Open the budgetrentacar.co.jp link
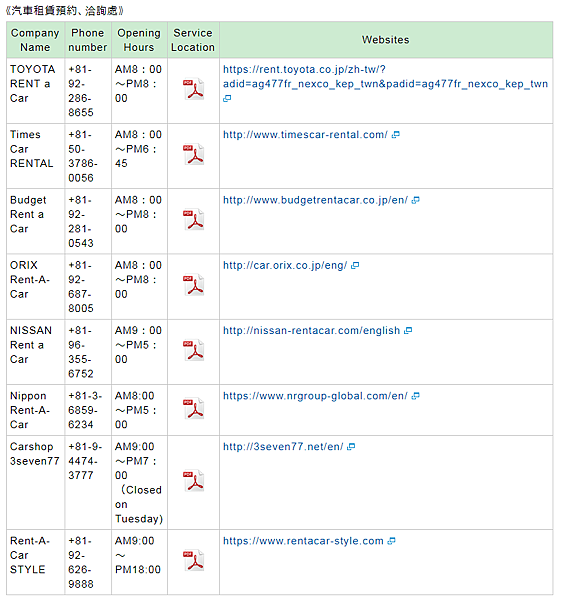This screenshot has width=565, height=600. [x=315, y=200]
